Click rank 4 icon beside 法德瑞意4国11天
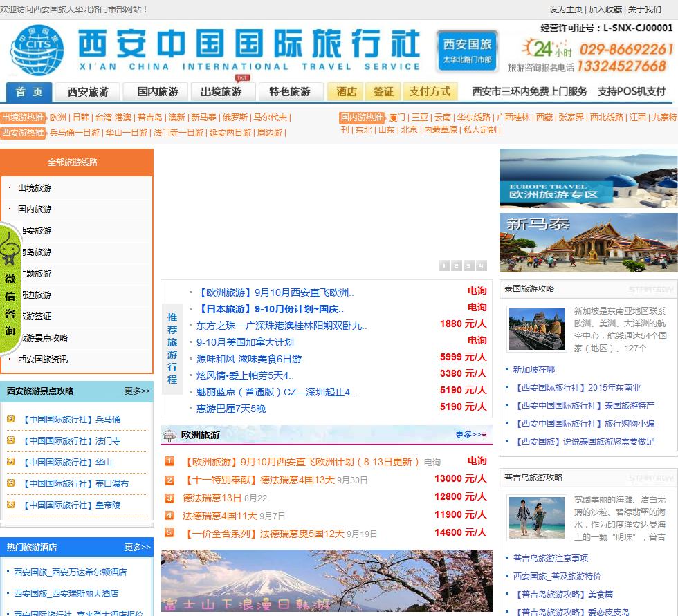 coord(169,515)
